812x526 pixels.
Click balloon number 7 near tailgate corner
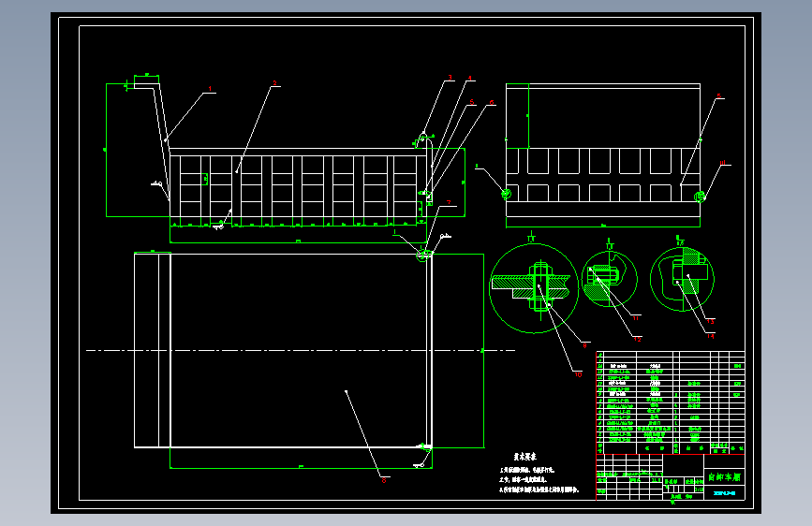[x=449, y=202]
